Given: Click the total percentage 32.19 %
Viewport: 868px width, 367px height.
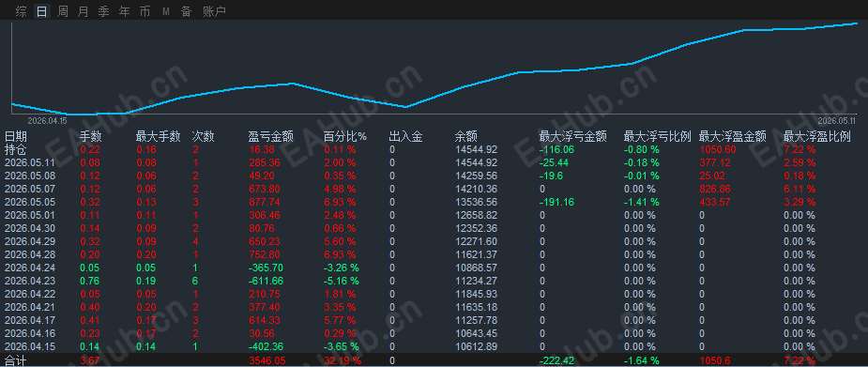Looking at the screenshot, I should point(343,361).
